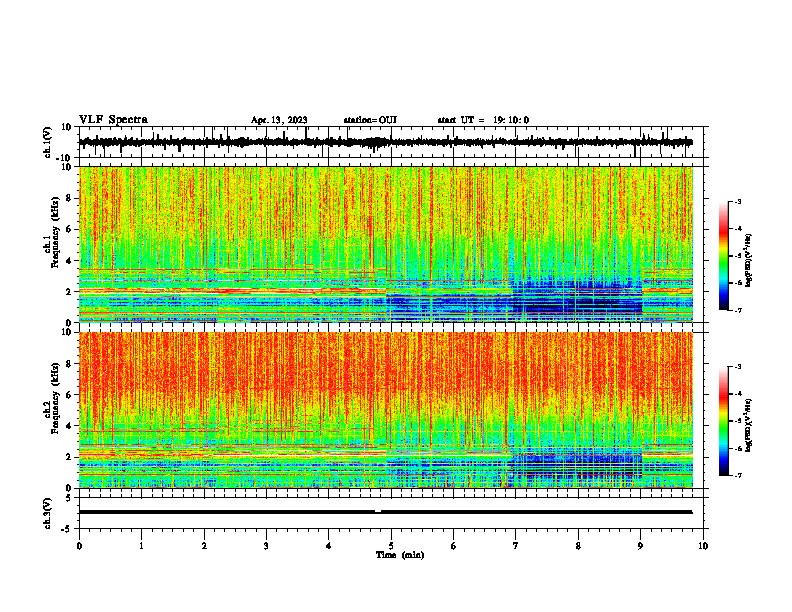
Task: Click time-axis tick label "6"
Action: point(453,546)
